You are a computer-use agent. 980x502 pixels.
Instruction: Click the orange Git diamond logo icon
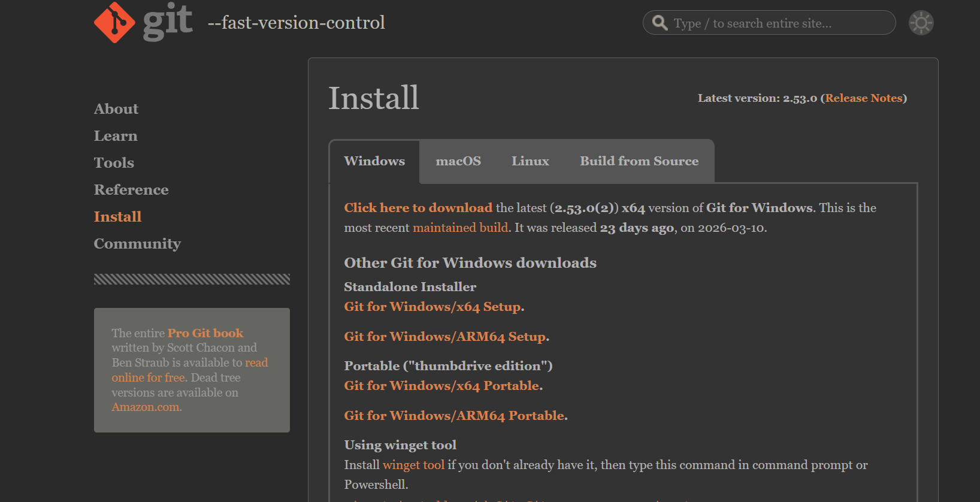pos(114,22)
